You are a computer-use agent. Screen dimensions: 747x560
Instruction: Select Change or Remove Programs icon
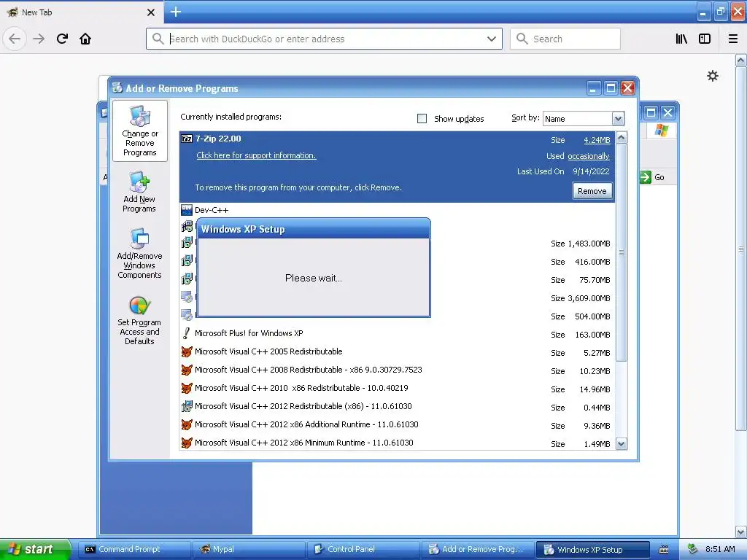click(x=139, y=115)
